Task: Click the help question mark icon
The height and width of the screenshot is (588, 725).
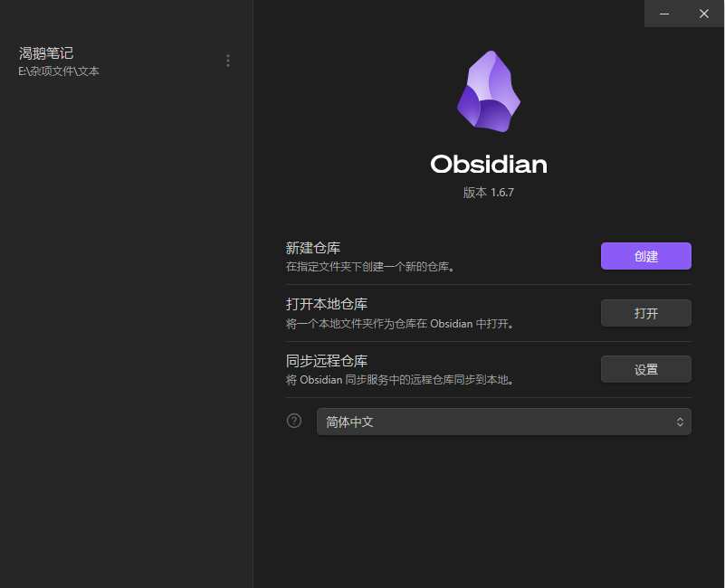Action: tap(294, 421)
